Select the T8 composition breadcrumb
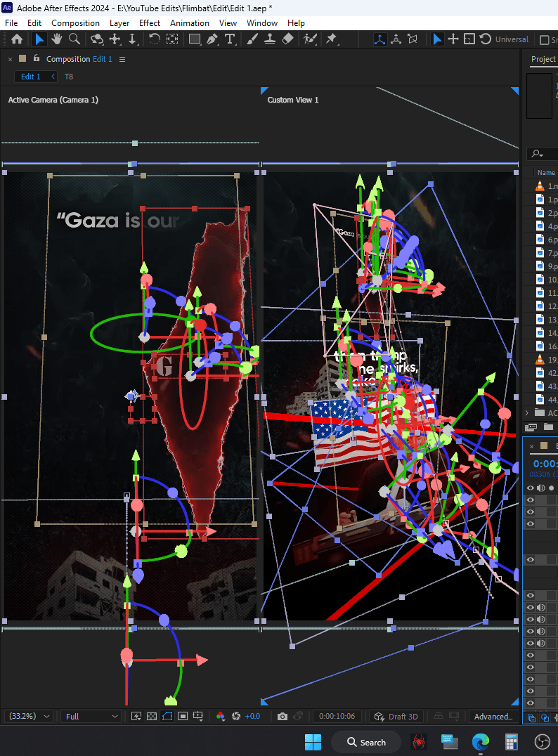 [69, 77]
